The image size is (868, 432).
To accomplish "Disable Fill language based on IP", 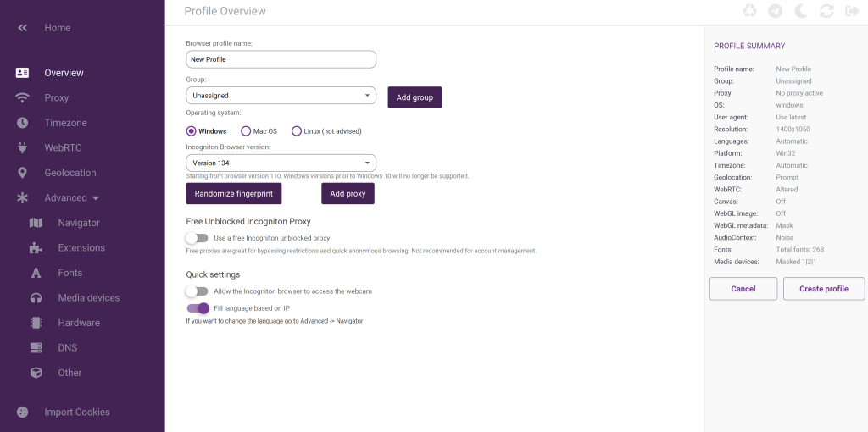I will pyautogui.click(x=198, y=308).
